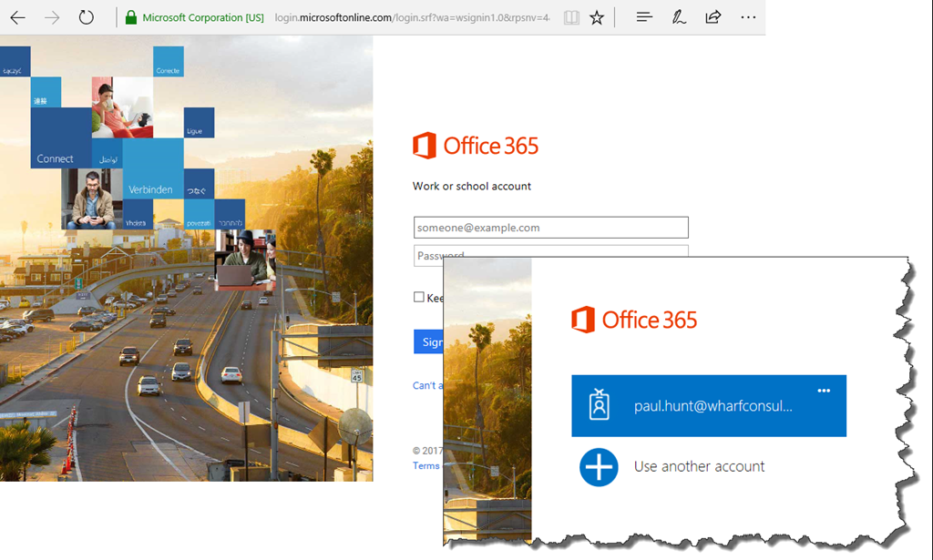Click the green padlock security icon
The image size is (933, 560).
pyautogui.click(x=131, y=17)
